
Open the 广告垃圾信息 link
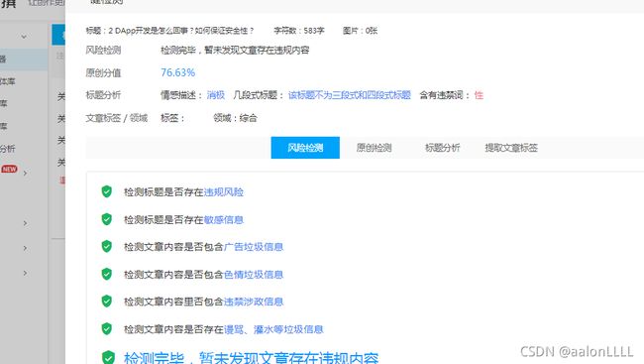pyautogui.click(x=254, y=247)
